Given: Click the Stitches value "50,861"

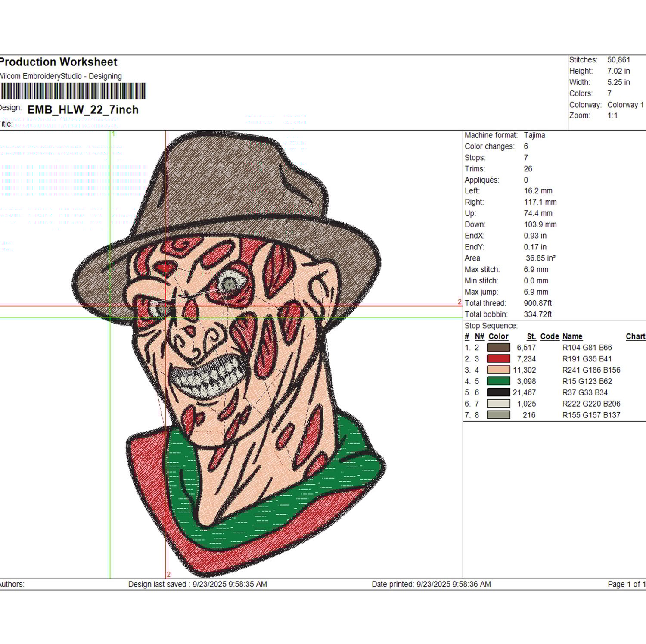Looking at the screenshot, I should tap(618, 60).
